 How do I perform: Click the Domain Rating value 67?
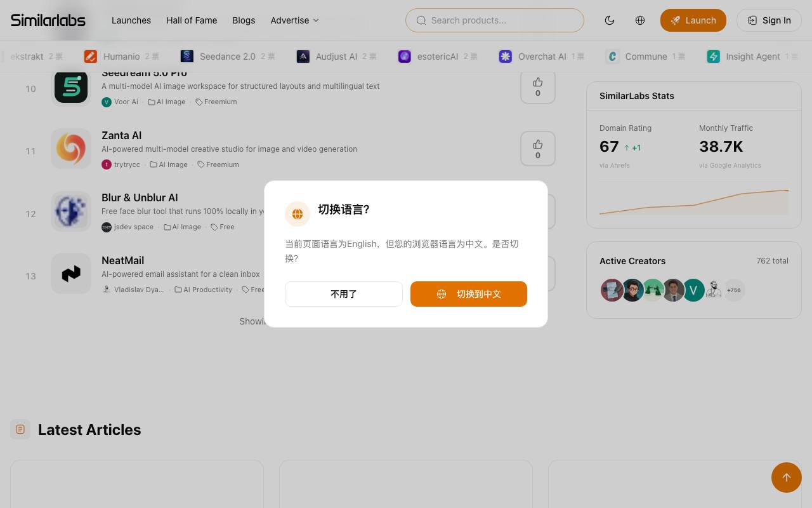(609, 147)
